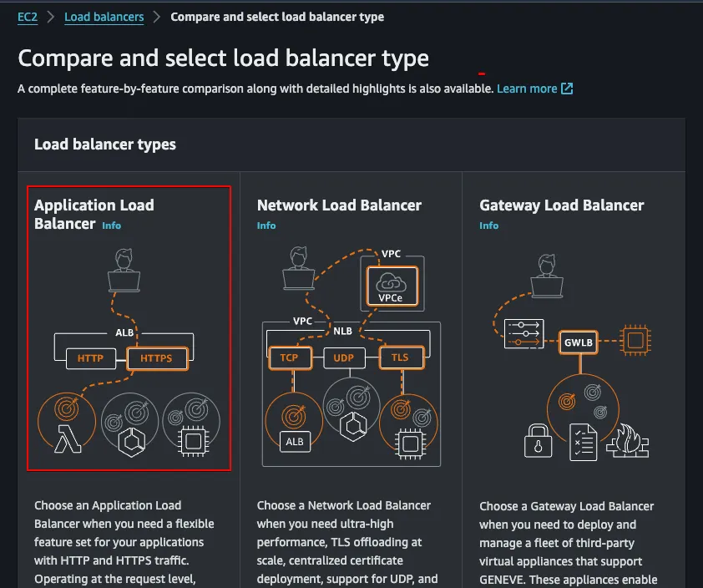Click the checklist document appliance icon
703x588 pixels.
(x=584, y=442)
